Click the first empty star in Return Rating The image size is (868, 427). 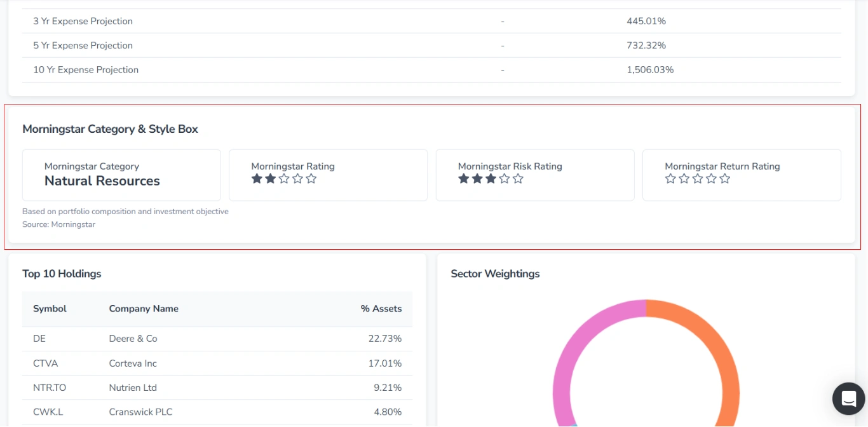click(x=670, y=179)
